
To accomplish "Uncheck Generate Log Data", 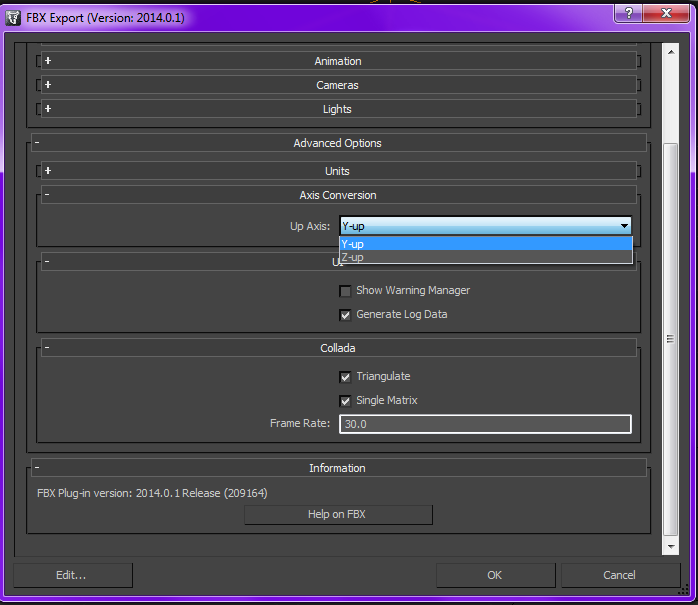I will pyautogui.click(x=345, y=315).
